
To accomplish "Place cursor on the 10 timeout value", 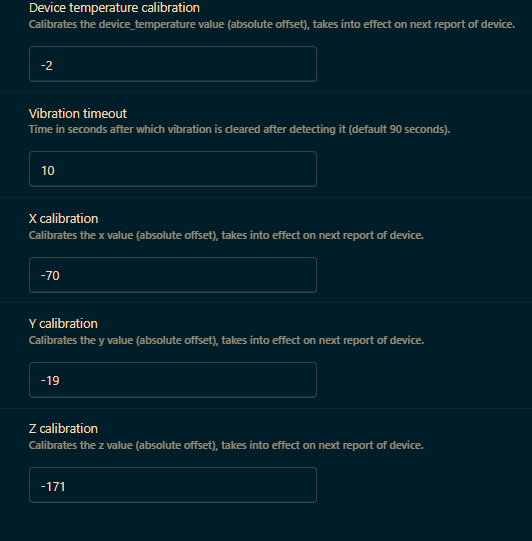I will click(x=48, y=170).
